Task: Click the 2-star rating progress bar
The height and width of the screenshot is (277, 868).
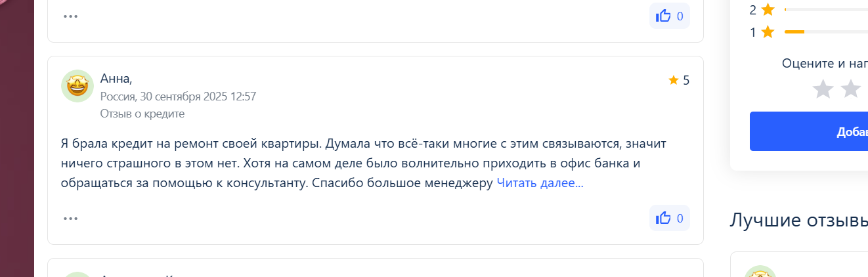Action: (x=825, y=10)
